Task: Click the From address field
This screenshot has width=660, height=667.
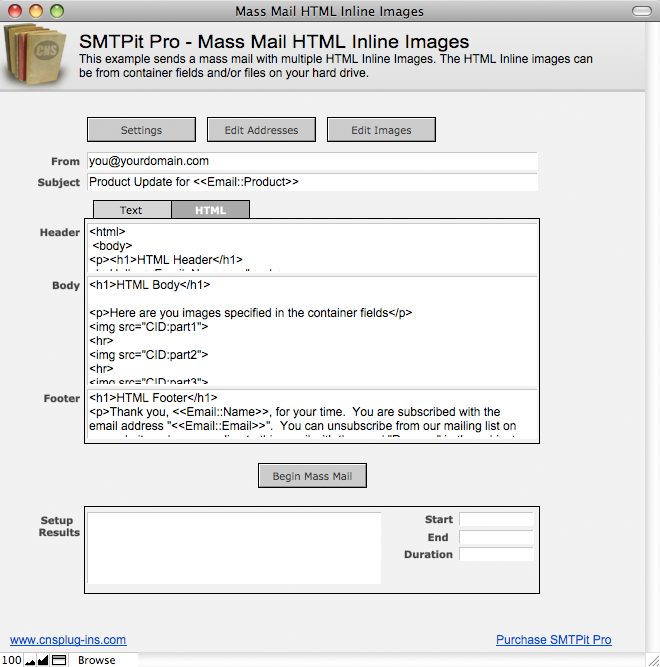Action: (x=312, y=161)
